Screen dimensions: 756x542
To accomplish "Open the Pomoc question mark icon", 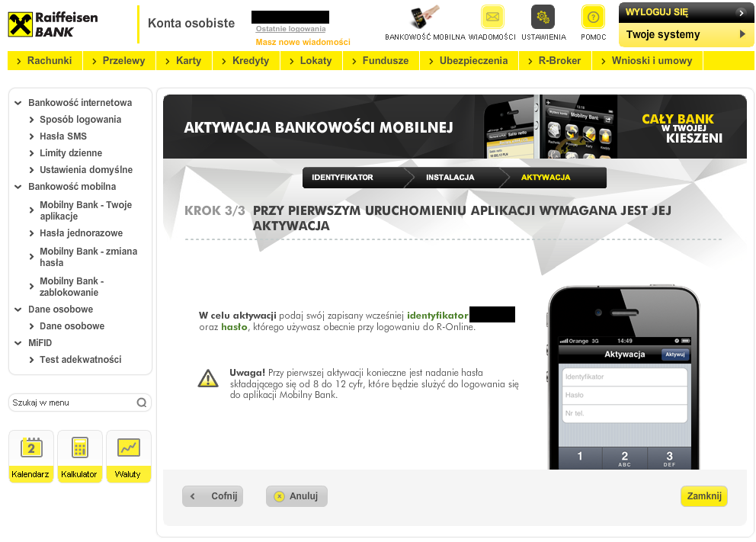I will 593,18.
